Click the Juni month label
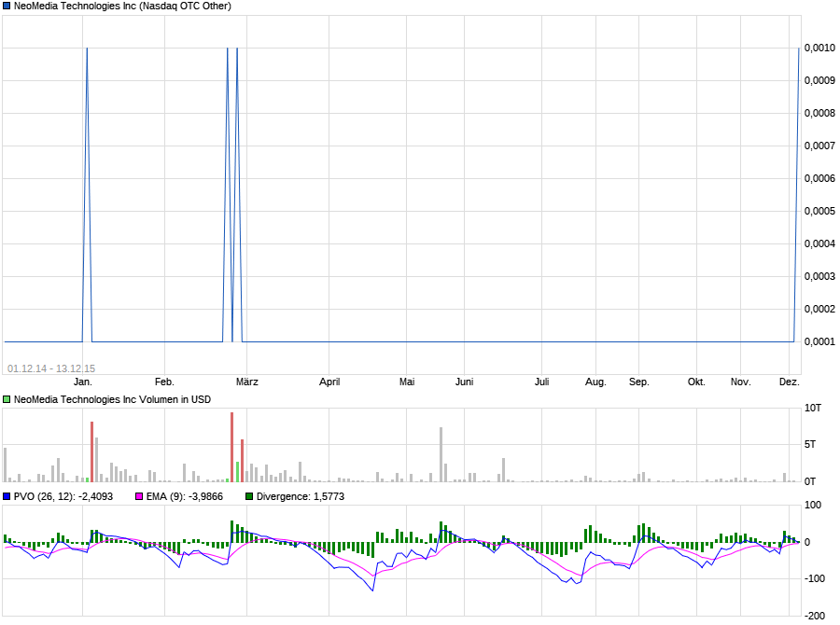This screenshot has width=840, height=625. (464, 382)
